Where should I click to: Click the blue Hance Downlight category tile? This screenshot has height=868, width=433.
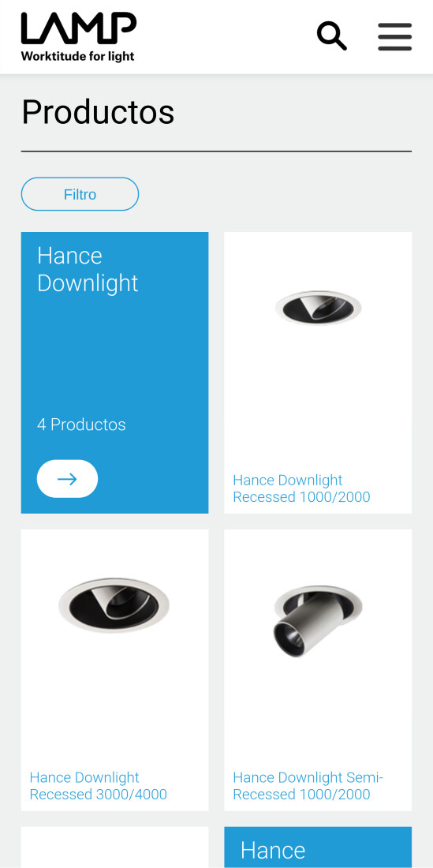click(x=115, y=372)
